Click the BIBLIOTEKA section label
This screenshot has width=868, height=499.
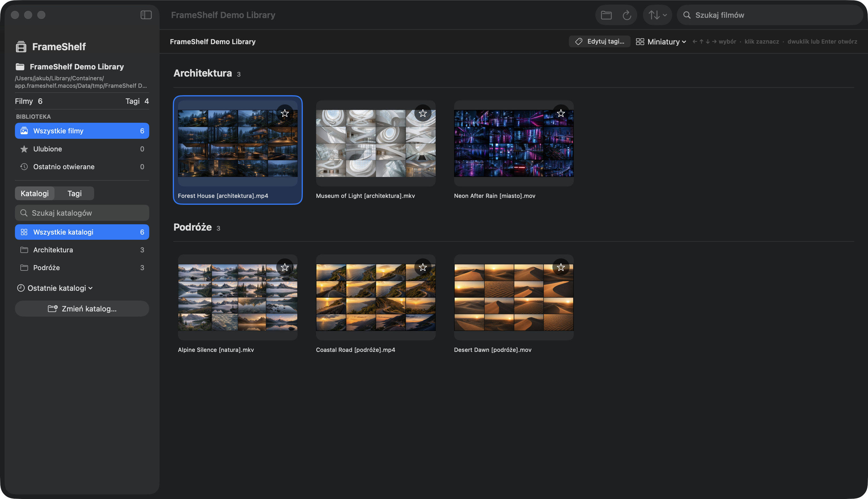[33, 116]
